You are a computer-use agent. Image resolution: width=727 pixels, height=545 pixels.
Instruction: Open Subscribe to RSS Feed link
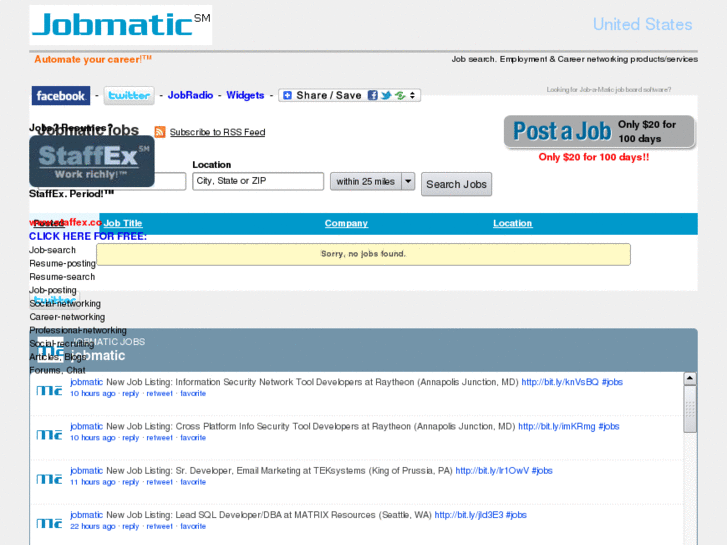pyautogui.click(x=217, y=132)
